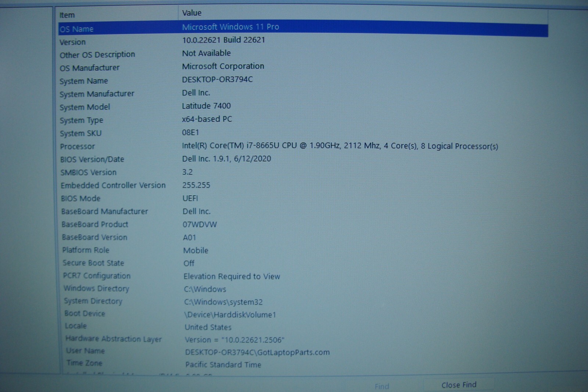
Task: Click the System SKU item label
Action: pos(81,133)
